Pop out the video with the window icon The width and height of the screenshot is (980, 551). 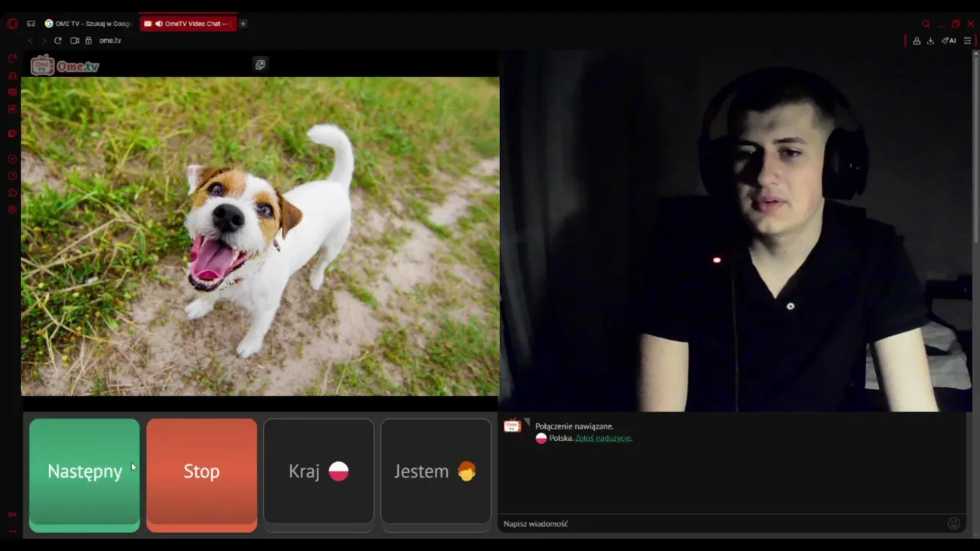260,65
